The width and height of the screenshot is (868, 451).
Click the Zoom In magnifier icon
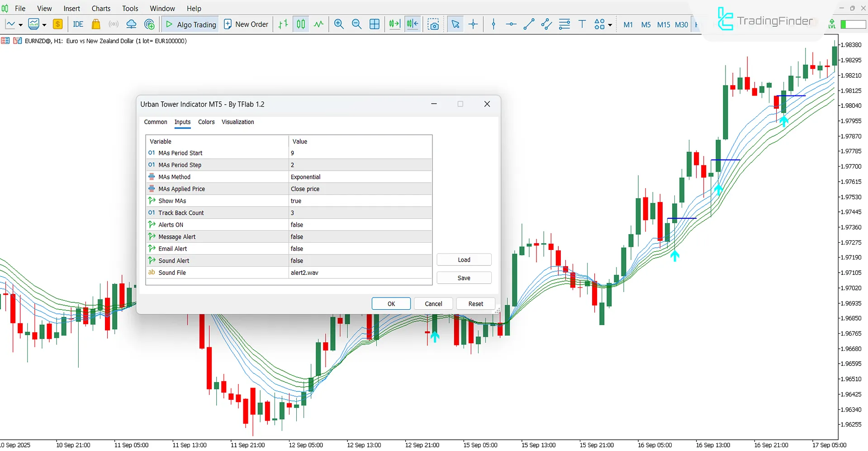click(x=338, y=24)
